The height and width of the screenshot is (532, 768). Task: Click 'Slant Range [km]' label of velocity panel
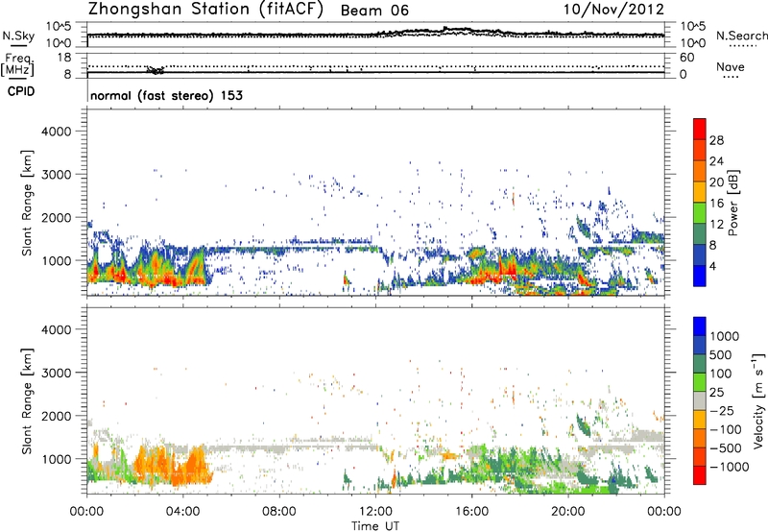[x=27, y=401]
